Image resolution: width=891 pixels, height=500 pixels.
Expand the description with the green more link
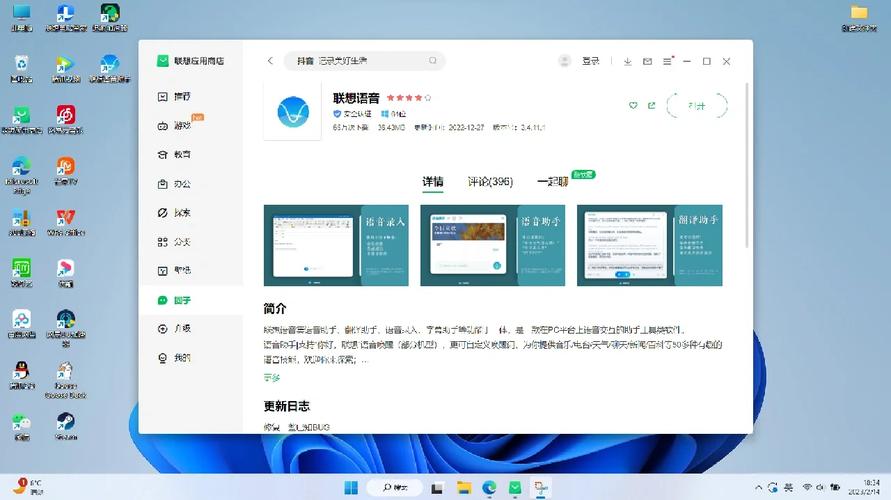pyautogui.click(x=272, y=378)
